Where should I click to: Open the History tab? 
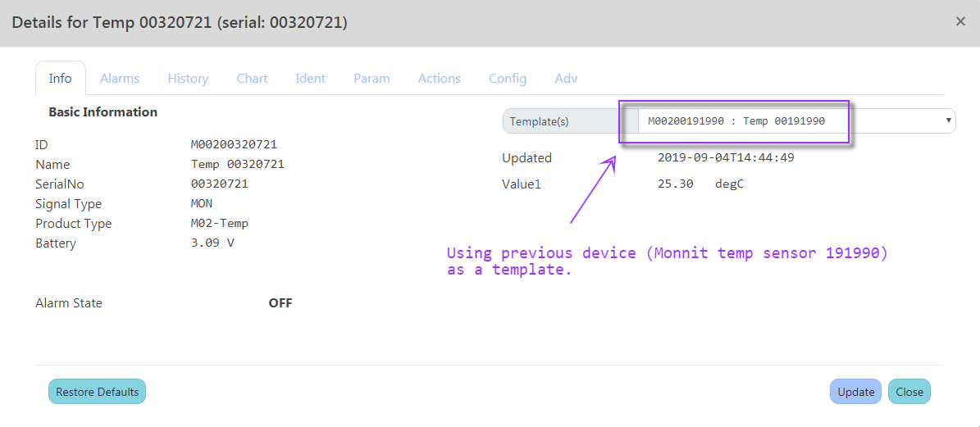tap(188, 79)
